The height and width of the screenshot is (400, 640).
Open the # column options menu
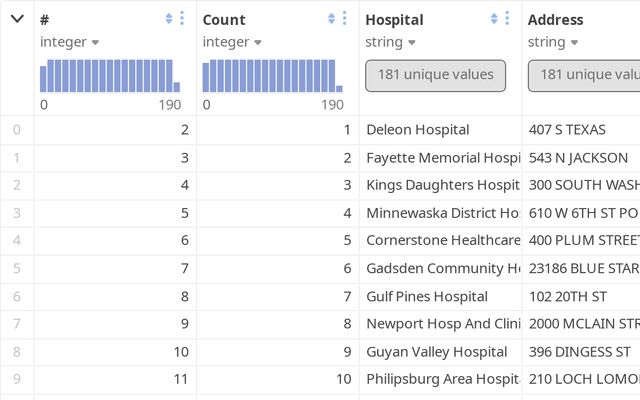coord(182,19)
